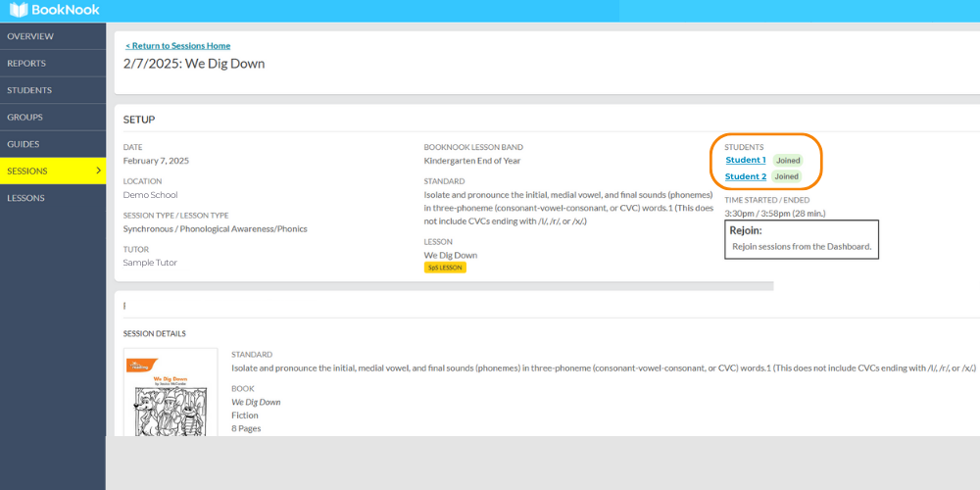The height and width of the screenshot is (490, 980).
Task: Click the SESSION DETAILS heading
Action: (x=155, y=334)
